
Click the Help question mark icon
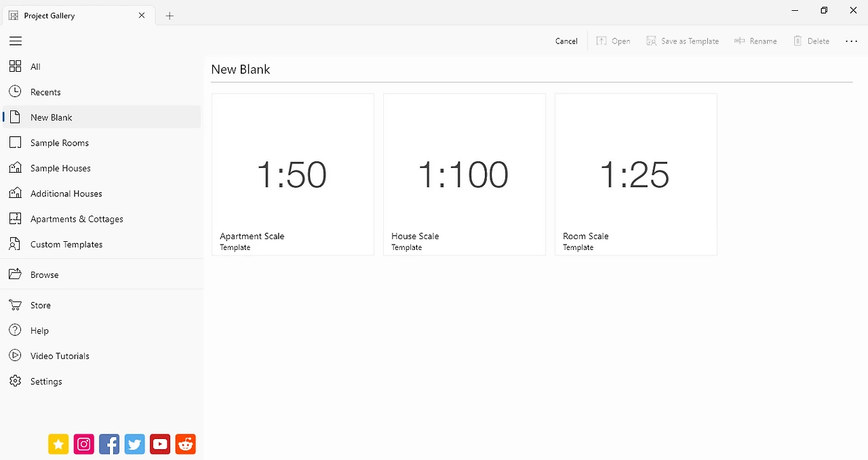pos(15,331)
